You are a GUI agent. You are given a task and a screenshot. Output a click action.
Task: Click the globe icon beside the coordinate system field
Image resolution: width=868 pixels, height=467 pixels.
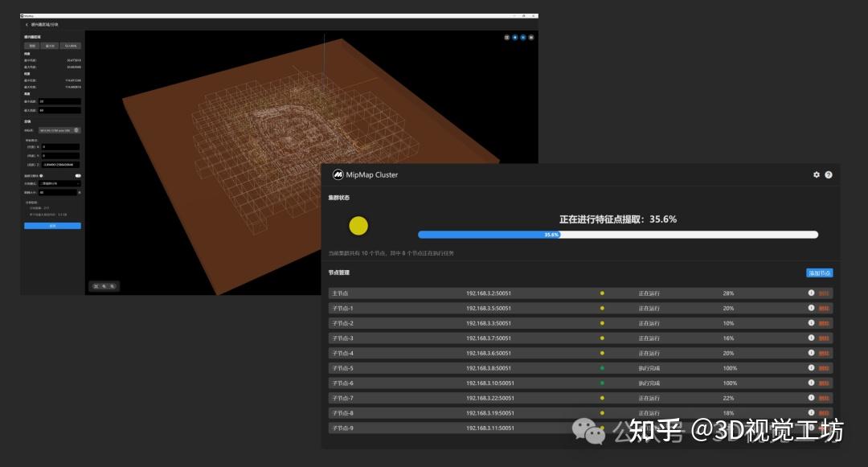pos(78,129)
